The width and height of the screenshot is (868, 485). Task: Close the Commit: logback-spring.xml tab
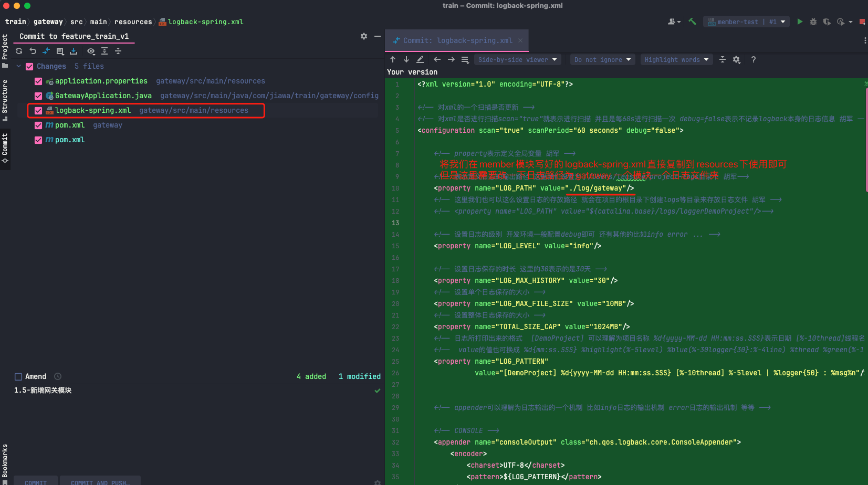(520, 40)
